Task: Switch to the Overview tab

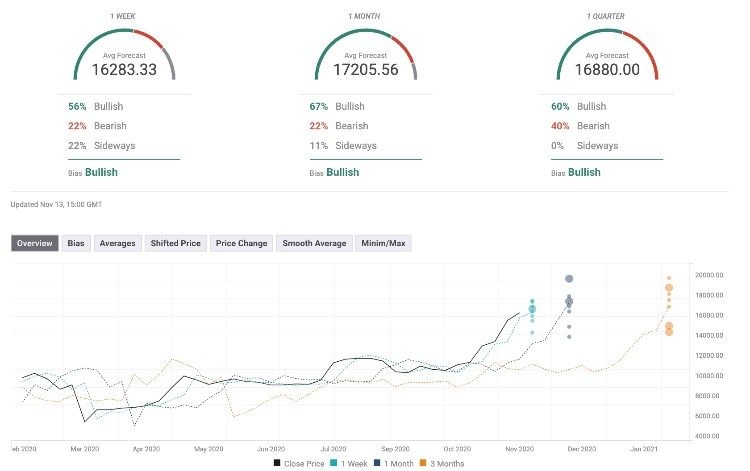Action: [35, 243]
